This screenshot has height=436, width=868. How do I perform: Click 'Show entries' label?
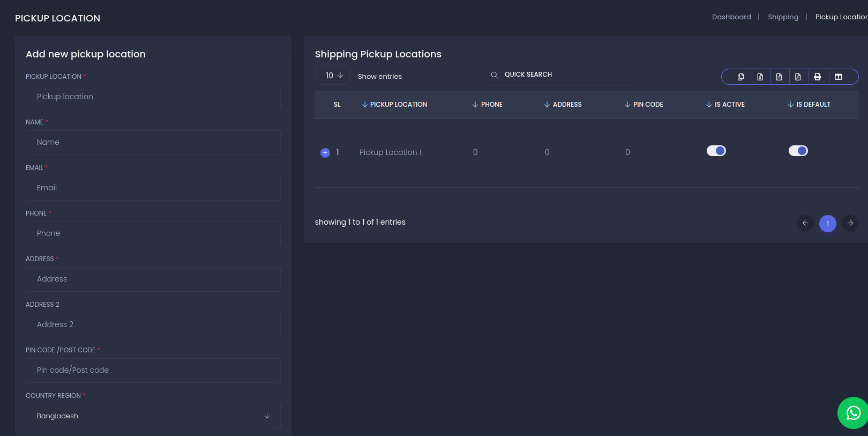point(380,77)
